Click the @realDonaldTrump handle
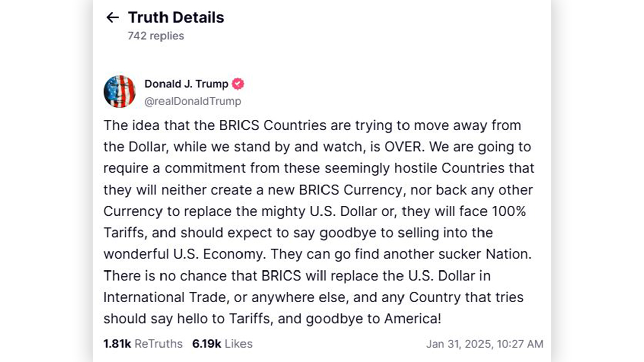The height and width of the screenshot is (362, 644). [193, 101]
